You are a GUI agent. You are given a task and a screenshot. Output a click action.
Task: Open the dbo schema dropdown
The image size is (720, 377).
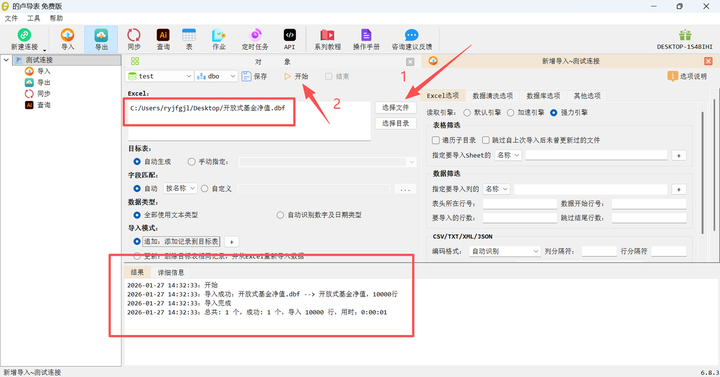(216, 76)
